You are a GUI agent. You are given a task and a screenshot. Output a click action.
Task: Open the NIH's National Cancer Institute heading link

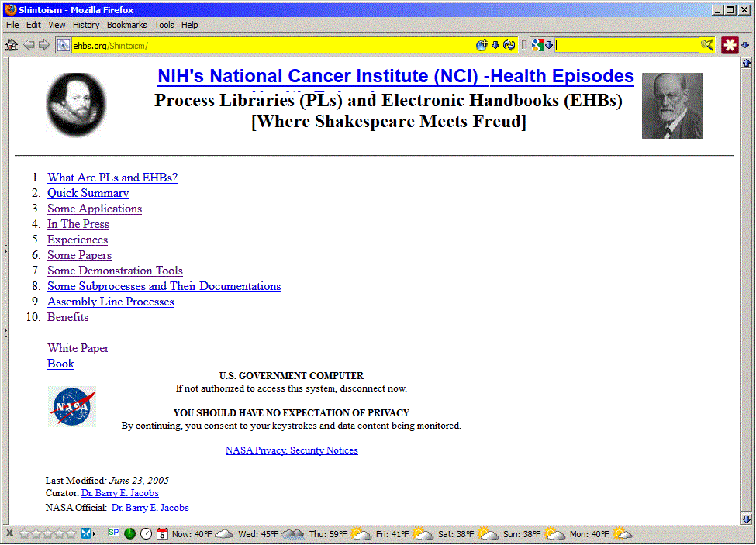click(x=396, y=76)
